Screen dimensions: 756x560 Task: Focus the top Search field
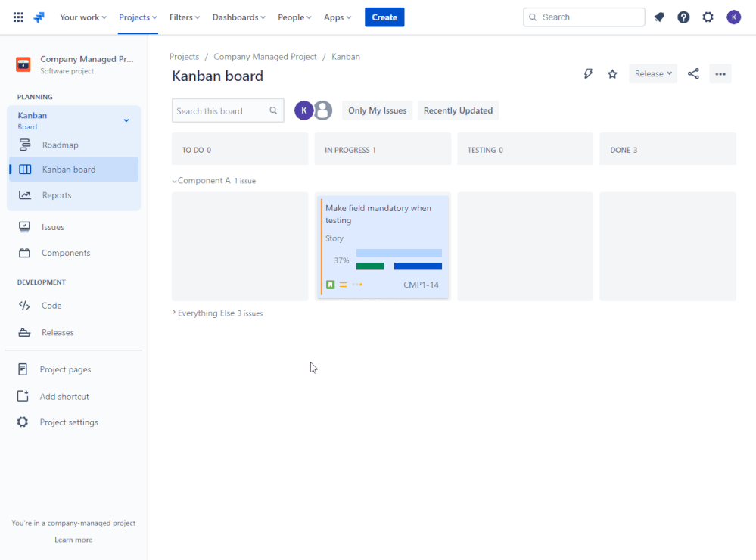[584, 17]
